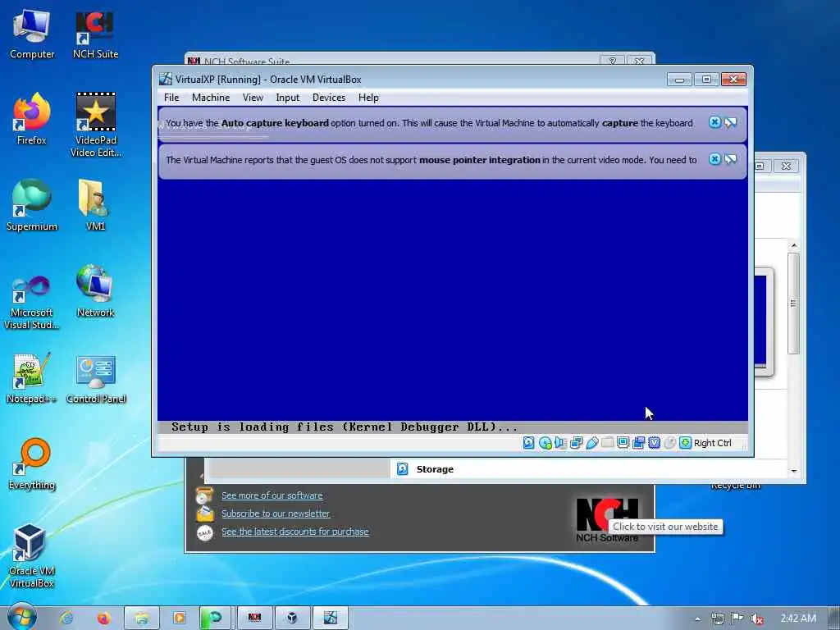Screen dimensions: 840x630
Task: Open the Input menu
Action: [288, 98]
